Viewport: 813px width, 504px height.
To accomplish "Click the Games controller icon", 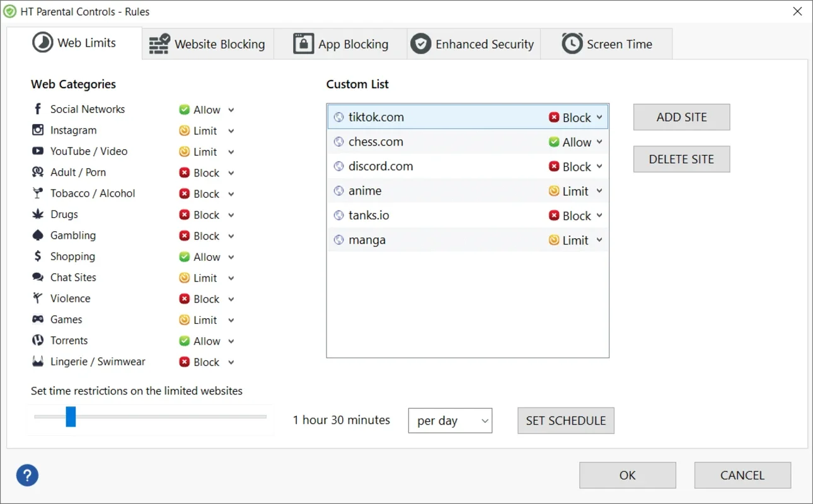I will 38,319.
